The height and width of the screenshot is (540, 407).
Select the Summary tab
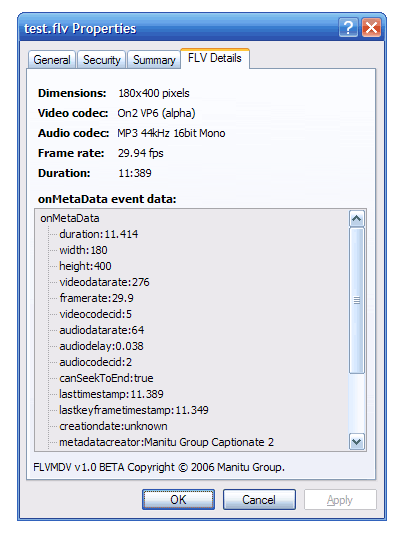[x=154, y=60]
